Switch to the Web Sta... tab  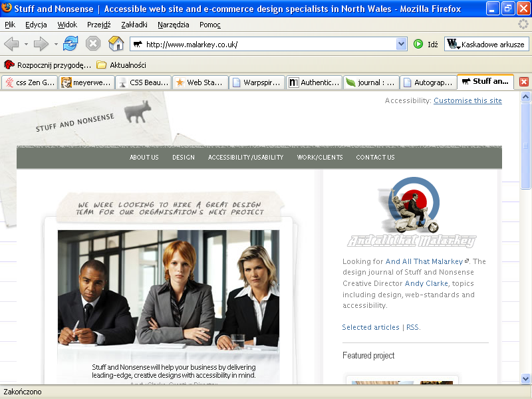[x=200, y=82]
